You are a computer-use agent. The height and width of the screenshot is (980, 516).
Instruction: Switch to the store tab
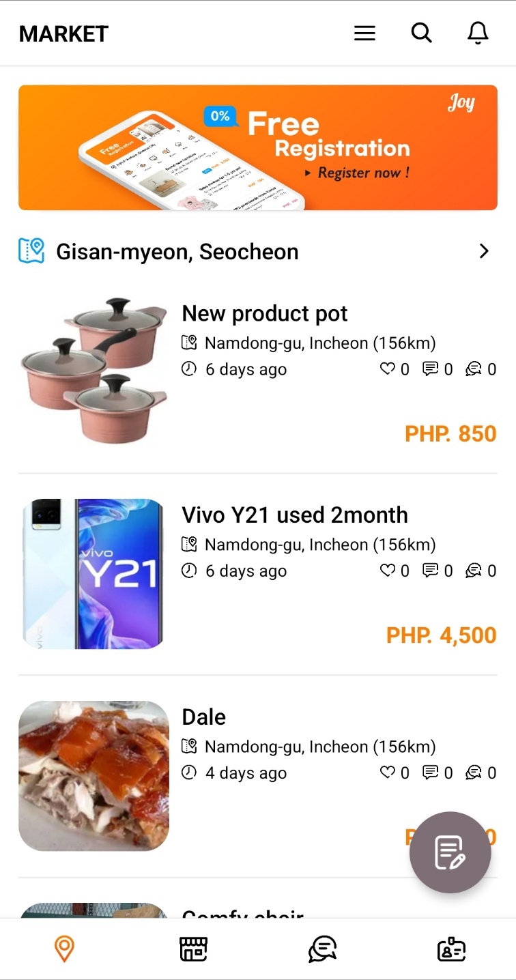(x=193, y=949)
